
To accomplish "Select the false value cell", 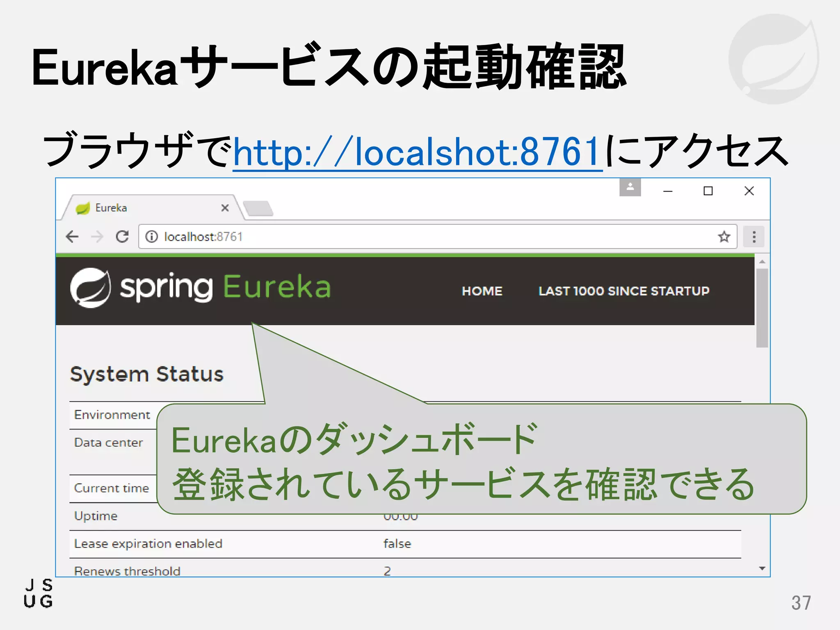I will click(x=397, y=544).
